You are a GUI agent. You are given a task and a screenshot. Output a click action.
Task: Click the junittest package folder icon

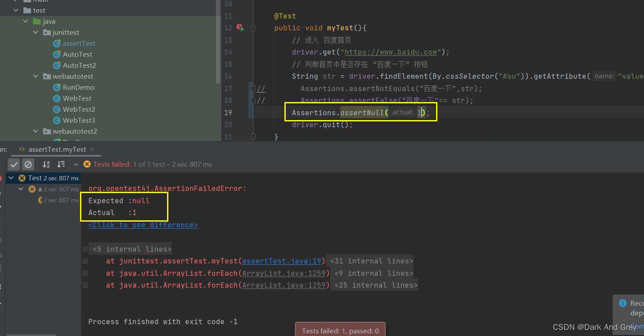click(x=47, y=33)
